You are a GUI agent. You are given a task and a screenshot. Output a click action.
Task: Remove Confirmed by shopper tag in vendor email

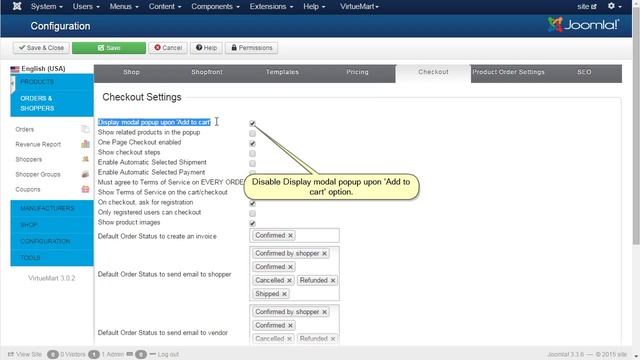(324, 312)
